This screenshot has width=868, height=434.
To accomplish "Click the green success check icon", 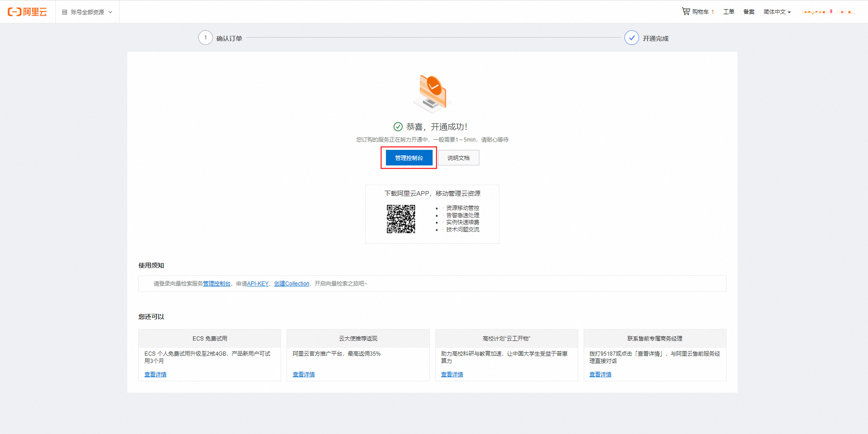I will click(398, 127).
